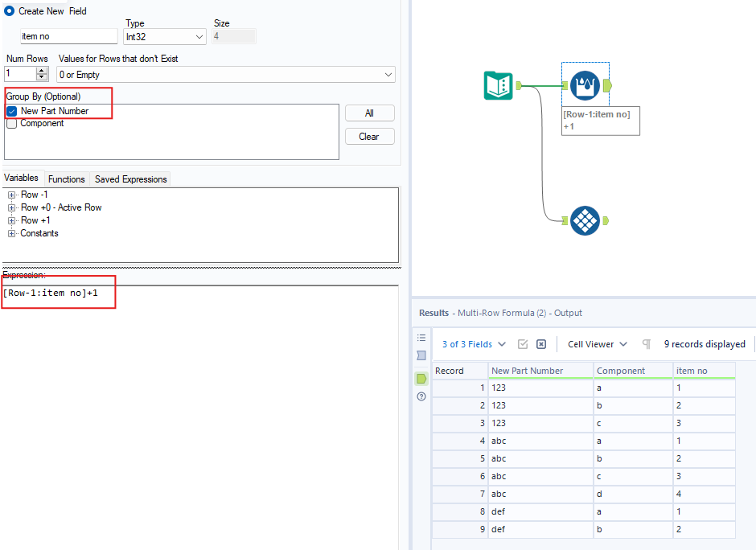Select the Input Data tool on the canvas
Screen dimensions: 756x550
[499, 85]
